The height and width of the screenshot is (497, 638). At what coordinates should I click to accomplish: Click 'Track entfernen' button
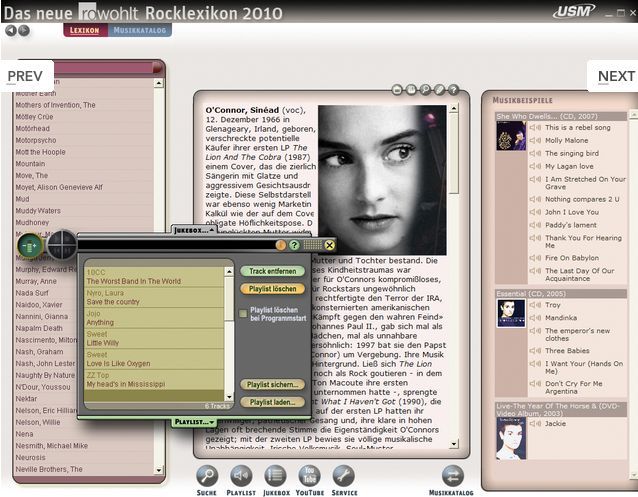(273, 271)
